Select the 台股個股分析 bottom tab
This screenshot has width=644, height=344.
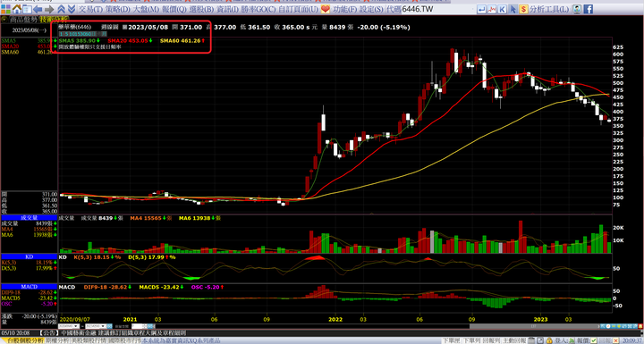tap(25, 340)
